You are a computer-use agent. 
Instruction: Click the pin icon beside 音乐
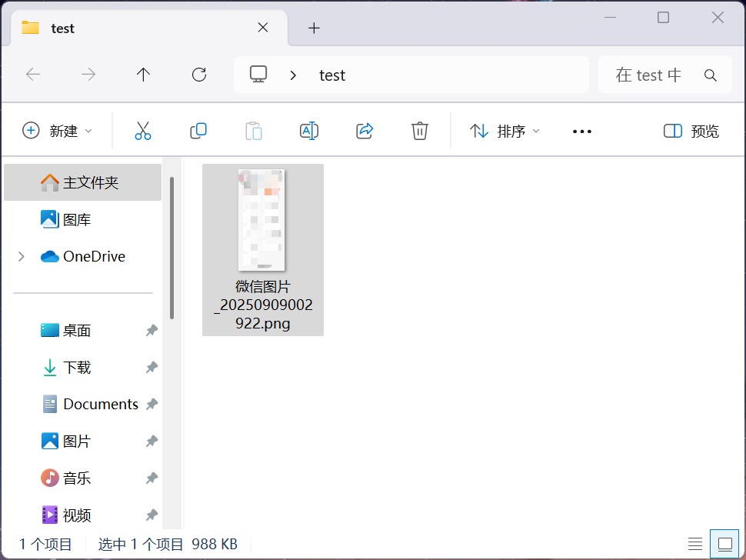pos(152,478)
